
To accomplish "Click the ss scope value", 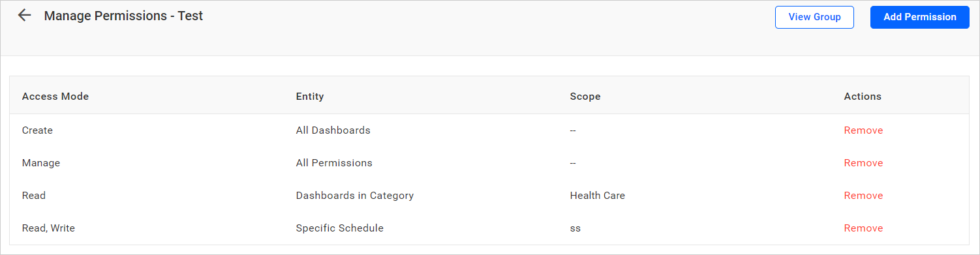I will (575, 228).
